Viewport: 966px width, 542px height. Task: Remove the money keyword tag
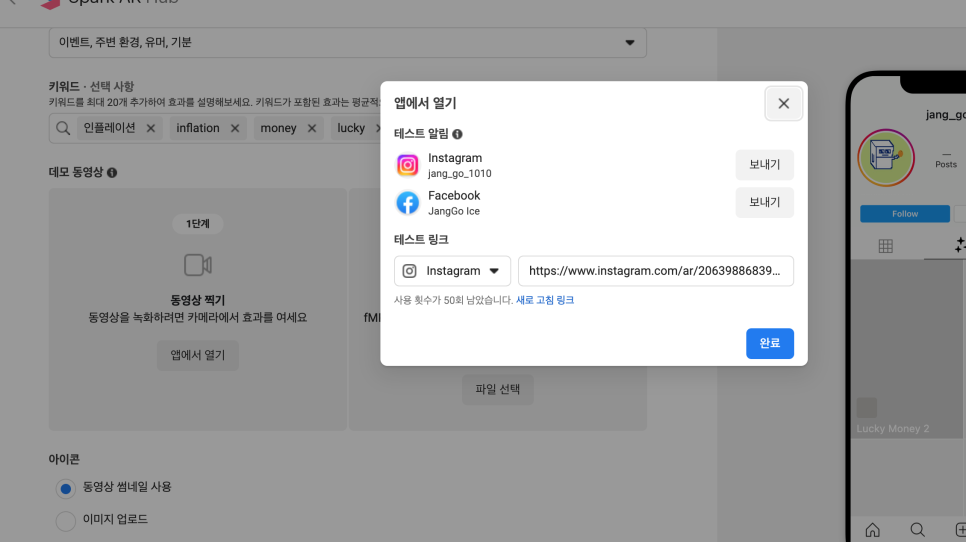(x=312, y=128)
